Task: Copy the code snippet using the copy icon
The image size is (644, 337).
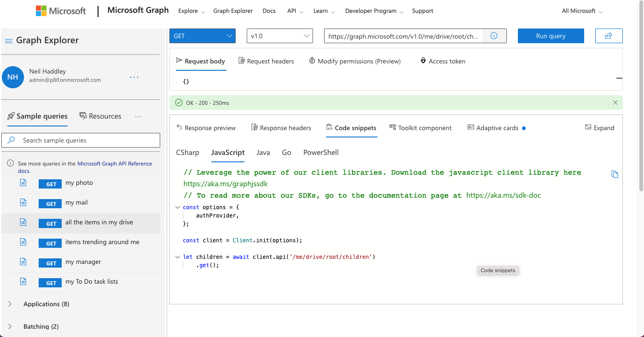Action: [x=615, y=174]
